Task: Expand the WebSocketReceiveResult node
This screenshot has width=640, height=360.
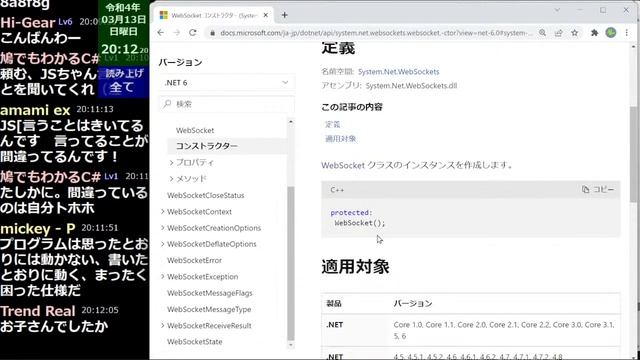Action: pos(163,326)
